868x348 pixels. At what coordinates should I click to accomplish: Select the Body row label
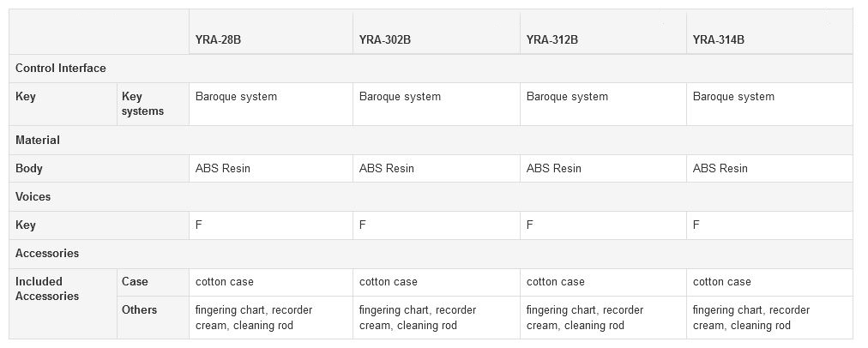(29, 168)
